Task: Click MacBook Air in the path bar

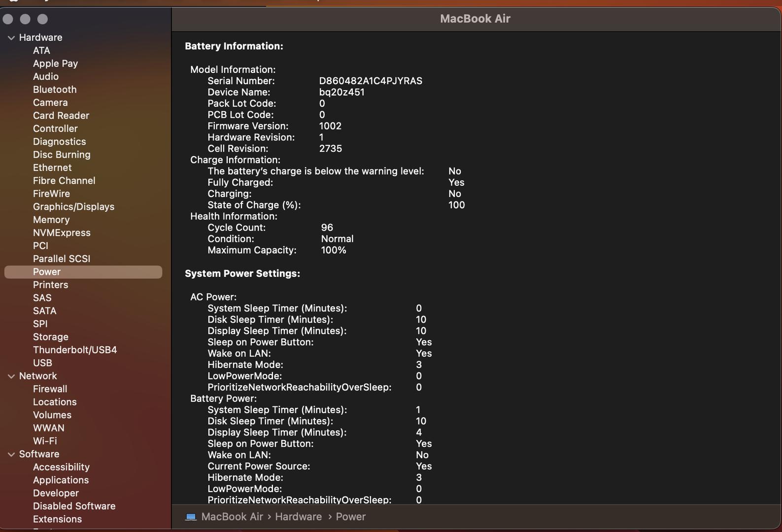Action: pyautogui.click(x=232, y=517)
